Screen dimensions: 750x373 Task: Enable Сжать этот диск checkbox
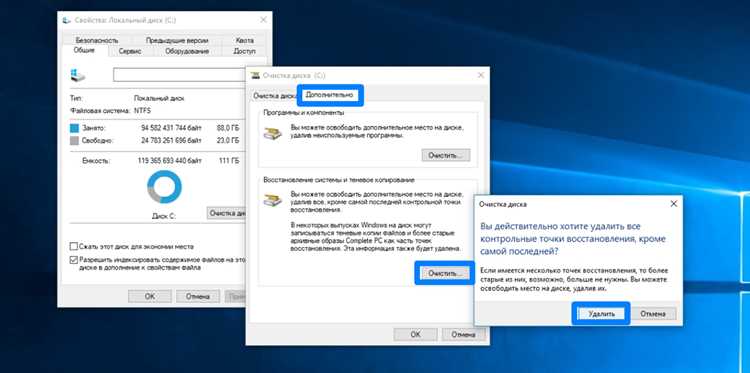(x=74, y=247)
